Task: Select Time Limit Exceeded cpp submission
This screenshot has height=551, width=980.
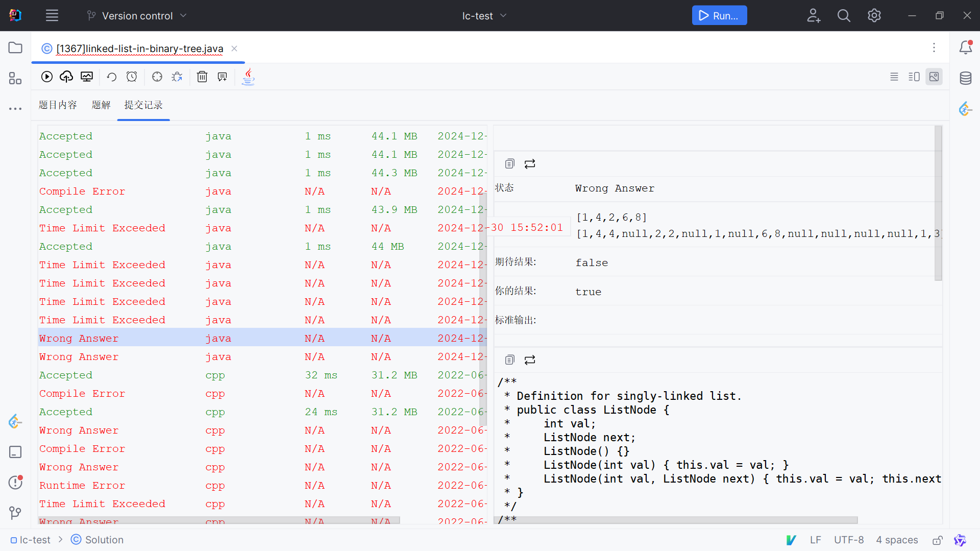Action: [262, 504]
